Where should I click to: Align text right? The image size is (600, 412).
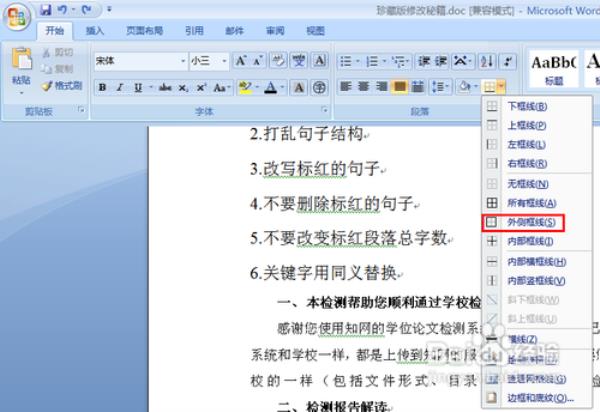click(381, 87)
